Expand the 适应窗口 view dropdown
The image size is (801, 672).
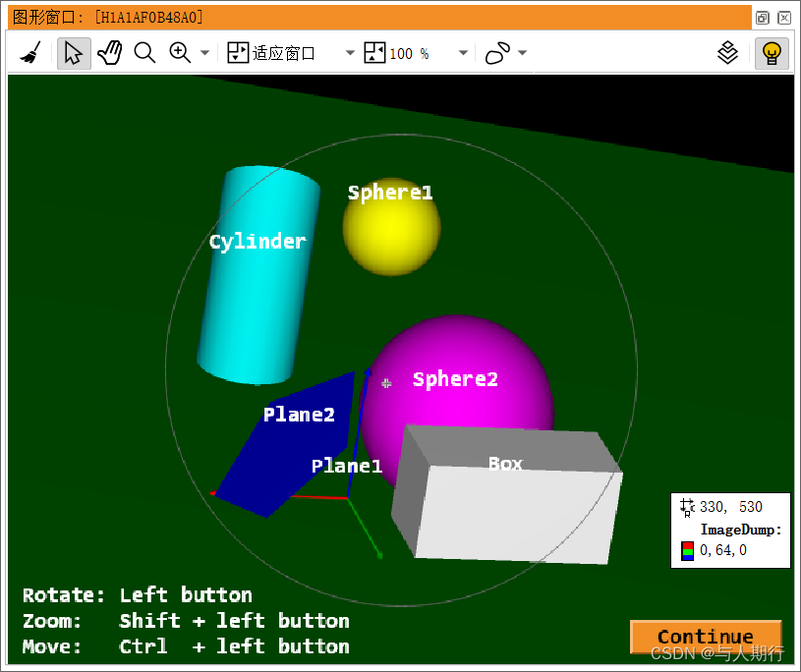point(349,52)
